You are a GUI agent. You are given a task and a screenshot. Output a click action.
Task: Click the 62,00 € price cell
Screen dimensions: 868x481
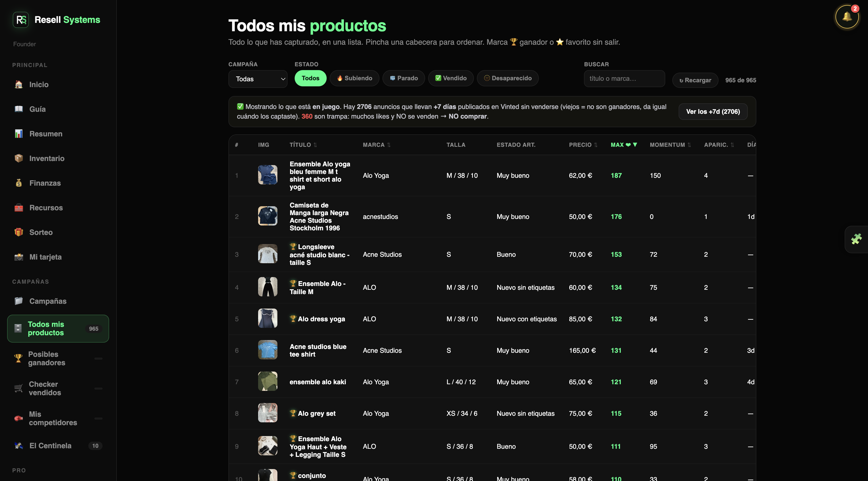coord(580,175)
